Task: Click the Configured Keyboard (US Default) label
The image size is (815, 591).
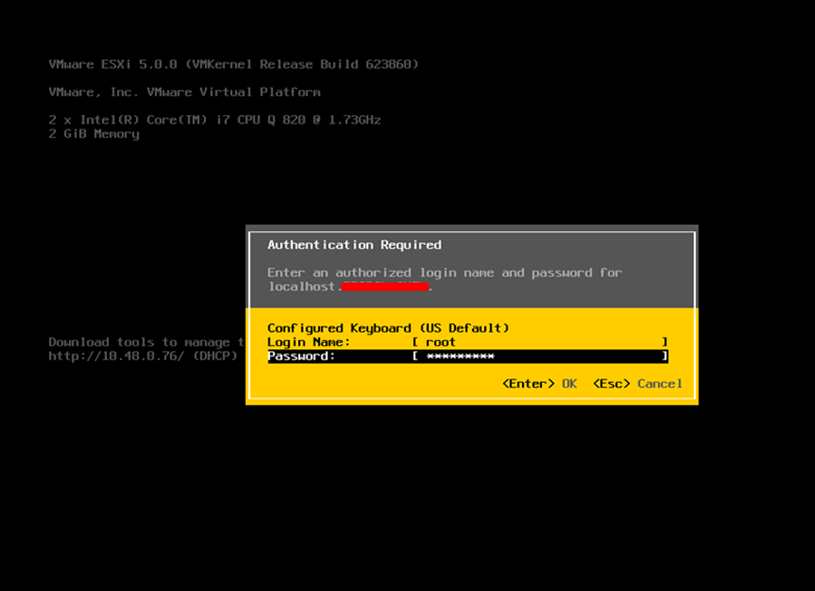Action: point(388,328)
